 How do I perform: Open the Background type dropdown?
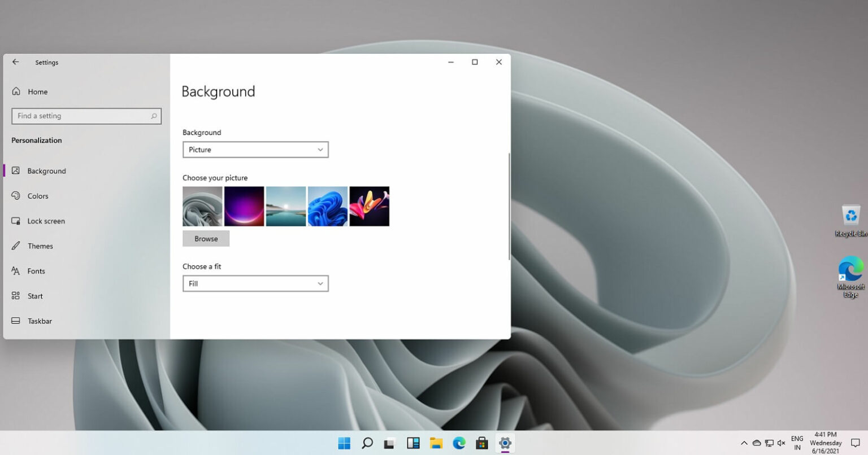click(255, 150)
